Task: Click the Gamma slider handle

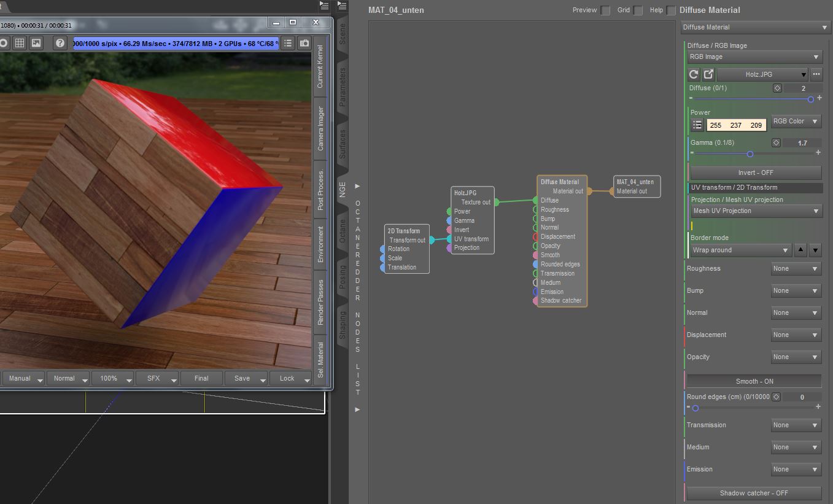Action: coord(750,154)
